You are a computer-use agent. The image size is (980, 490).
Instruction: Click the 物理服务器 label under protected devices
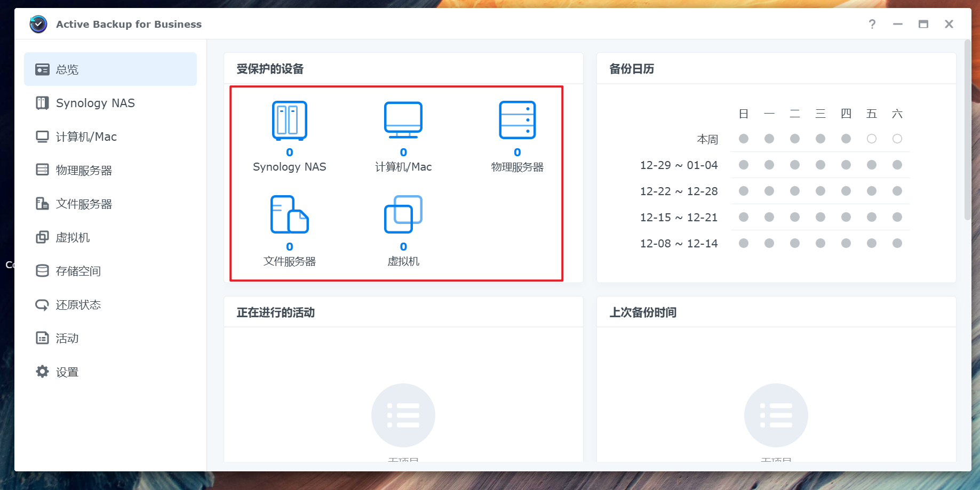(517, 167)
